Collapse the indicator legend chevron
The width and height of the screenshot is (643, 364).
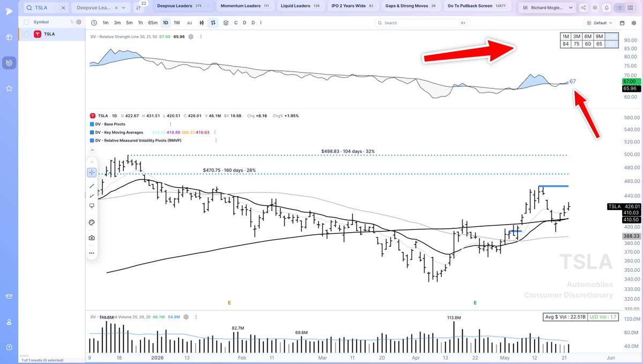coord(92,150)
